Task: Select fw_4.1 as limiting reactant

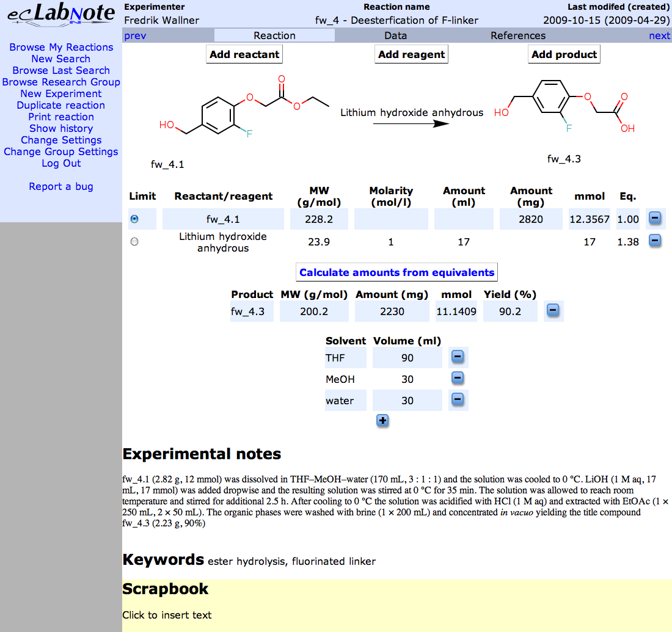Action: (135, 219)
